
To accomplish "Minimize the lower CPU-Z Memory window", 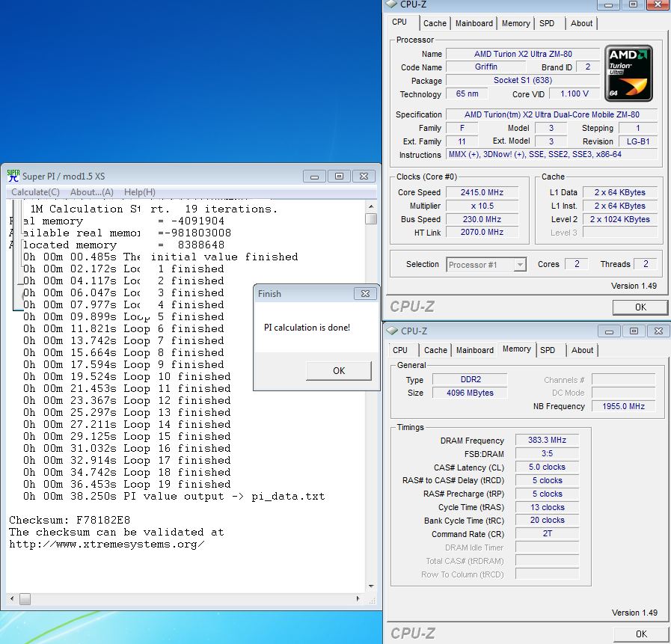I will tap(610, 331).
